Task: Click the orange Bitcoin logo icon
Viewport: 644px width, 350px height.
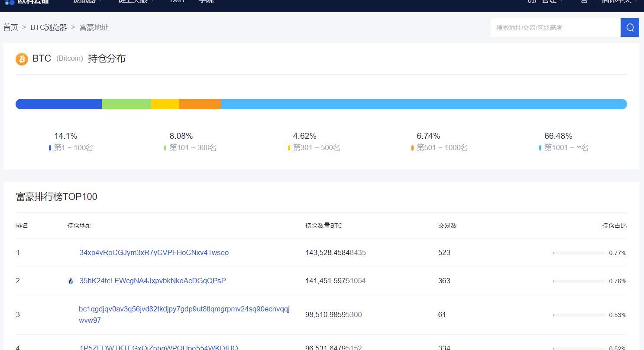Action: pos(22,59)
